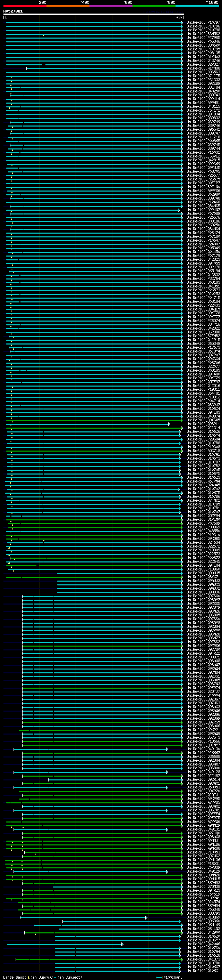Select label UniRef100_P10795
This screenshot has height=980, width=222.
click(x=203, y=49)
